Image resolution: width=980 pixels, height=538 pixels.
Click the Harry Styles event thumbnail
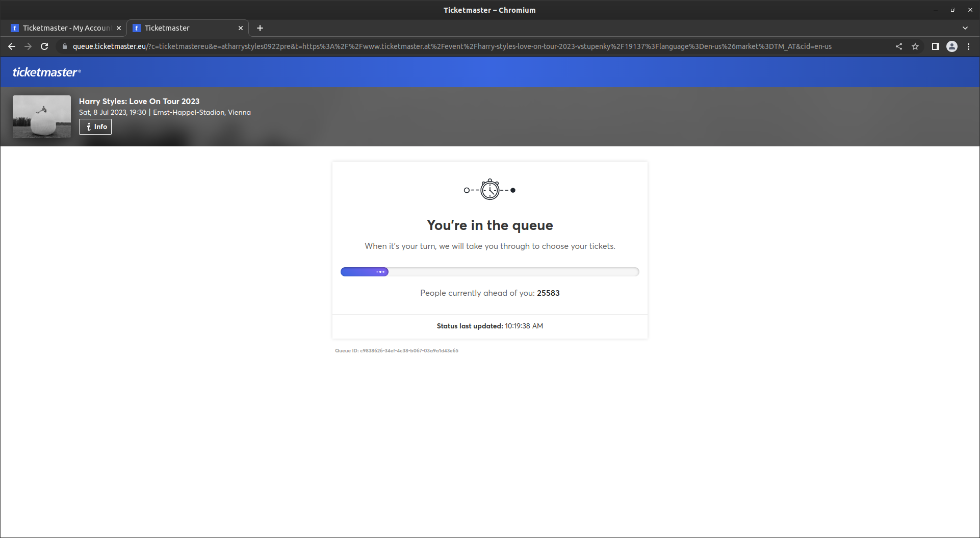(42, 117)
